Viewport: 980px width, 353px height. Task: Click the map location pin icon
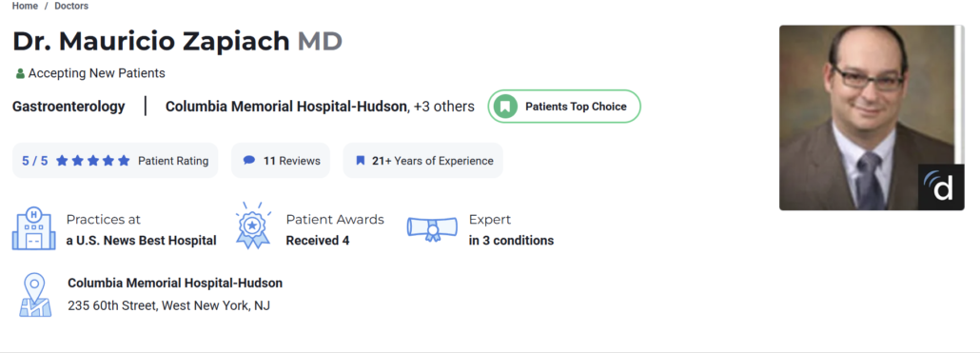(35, 295)
